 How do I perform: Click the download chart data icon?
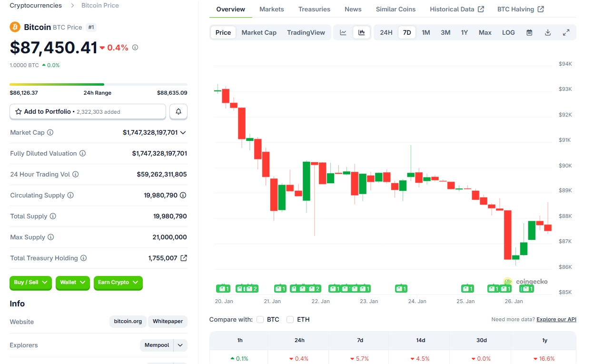pos(548,32)
